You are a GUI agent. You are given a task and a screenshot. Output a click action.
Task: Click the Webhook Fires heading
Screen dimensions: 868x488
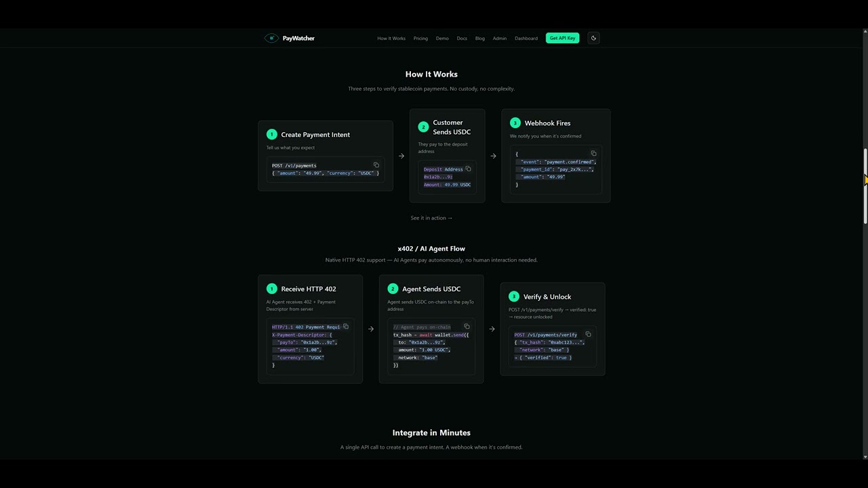[547, 123]
